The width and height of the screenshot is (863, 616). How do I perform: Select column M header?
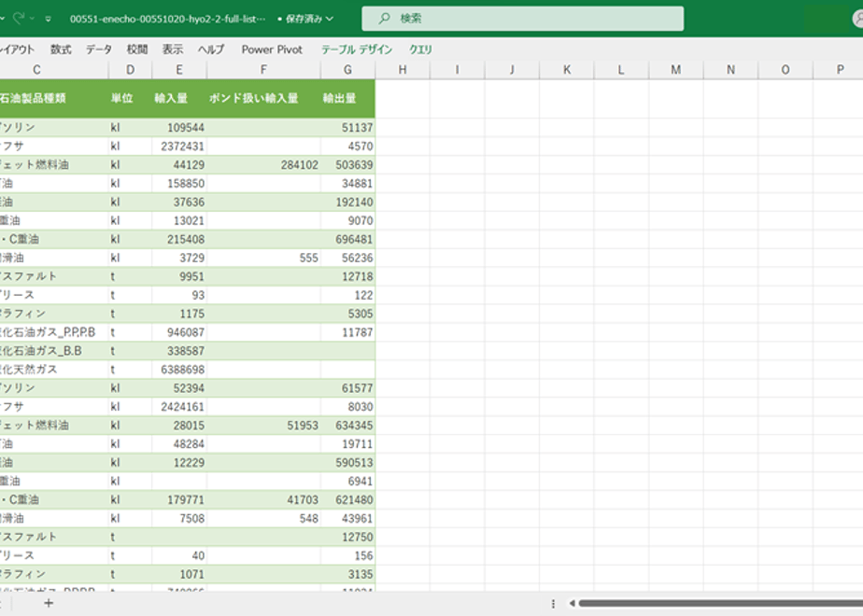click(x=676, y=70)
